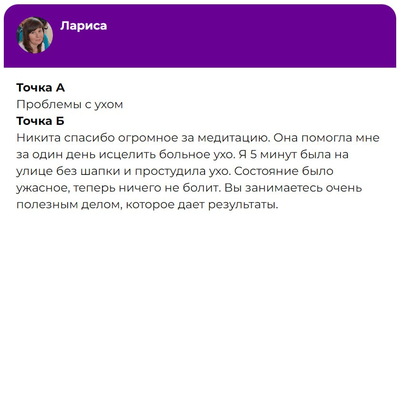Viewport: 400px width, 396px height.
Task: Click the purple header banner
Action: pyautogui.click(x=200, y=36)
